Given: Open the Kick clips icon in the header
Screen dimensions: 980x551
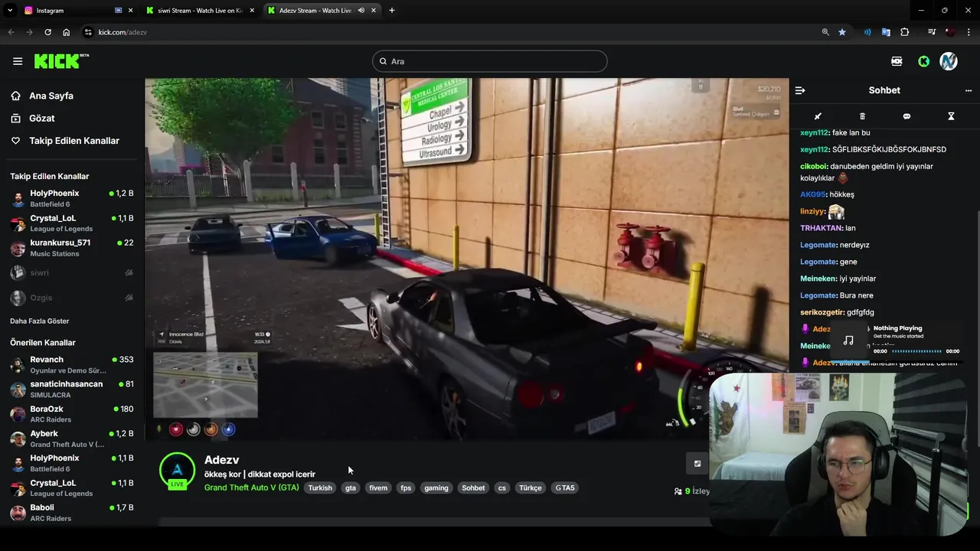Looking at the screenshot, I should point(897,61).
